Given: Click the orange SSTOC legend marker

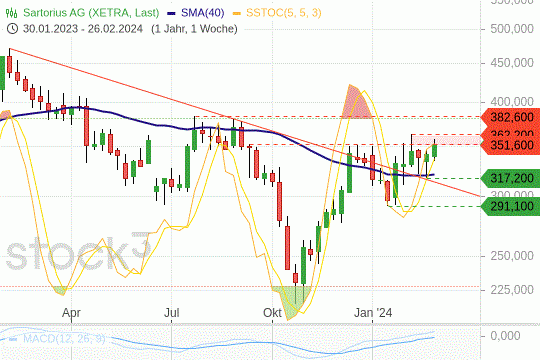Looking at the screenshot, I should pyautogui.click(x=237, y=14).
